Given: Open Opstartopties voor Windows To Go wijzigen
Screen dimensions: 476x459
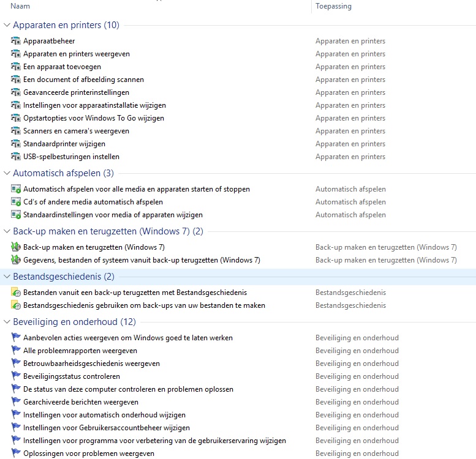Looking at the screenshot, I should (94, 118).
